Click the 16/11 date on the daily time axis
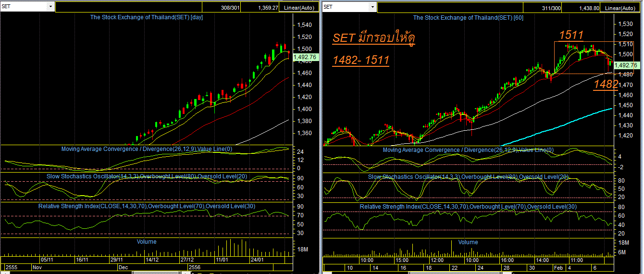The width and height of the screenshot is (644, 274). 82,260
